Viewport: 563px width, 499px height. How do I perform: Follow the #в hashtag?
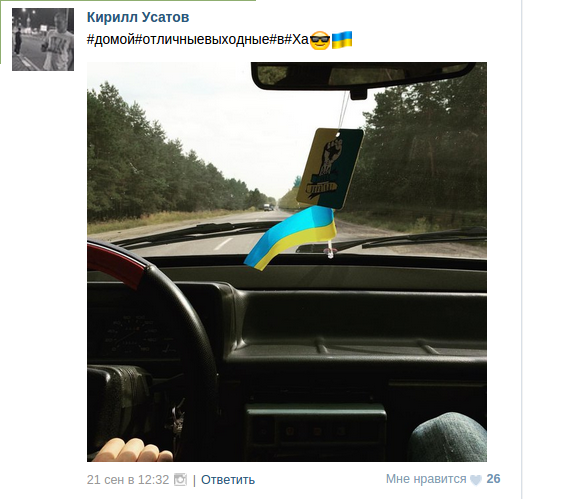(x=276, y=39)
